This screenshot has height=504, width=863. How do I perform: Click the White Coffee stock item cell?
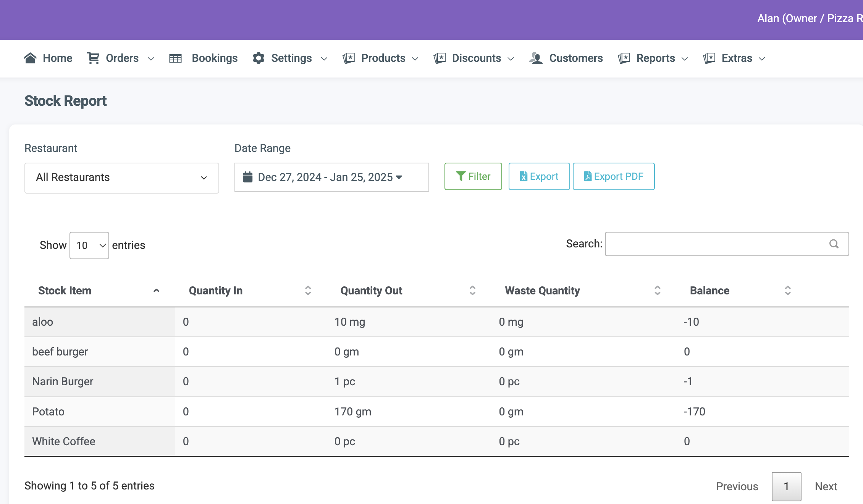(100, 441)
